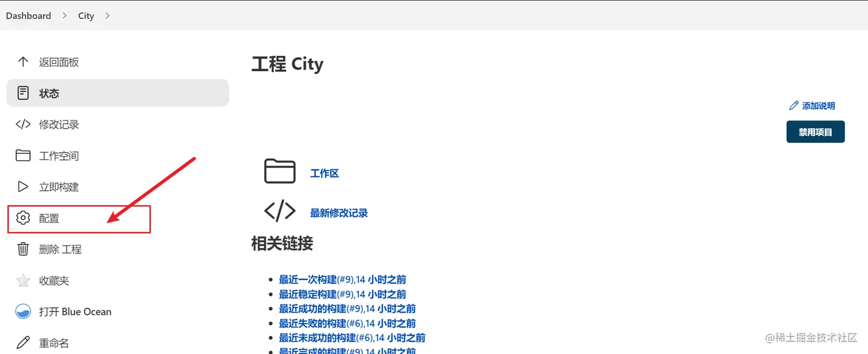Open the 工作区 link
Screen dimensions: 868x354
pos(324,173)
